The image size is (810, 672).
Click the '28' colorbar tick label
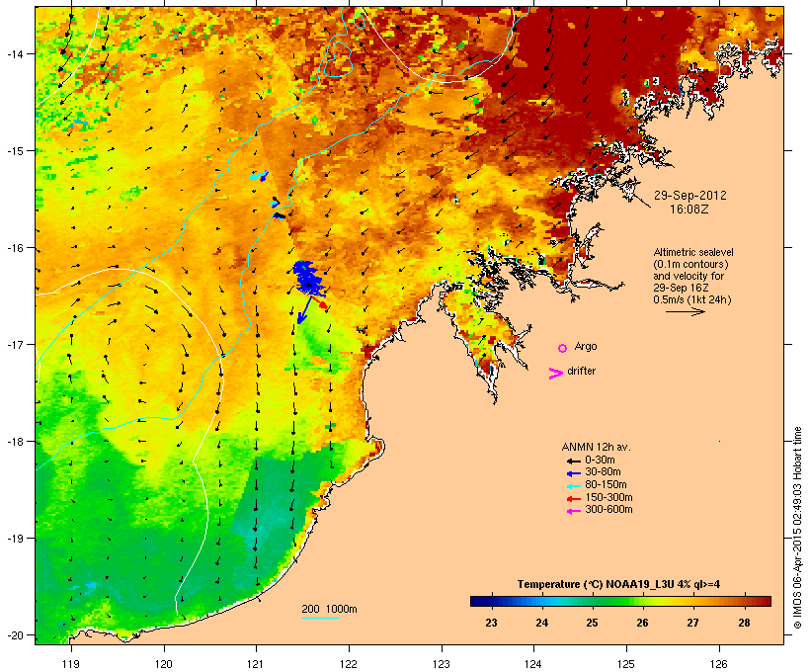744,623
